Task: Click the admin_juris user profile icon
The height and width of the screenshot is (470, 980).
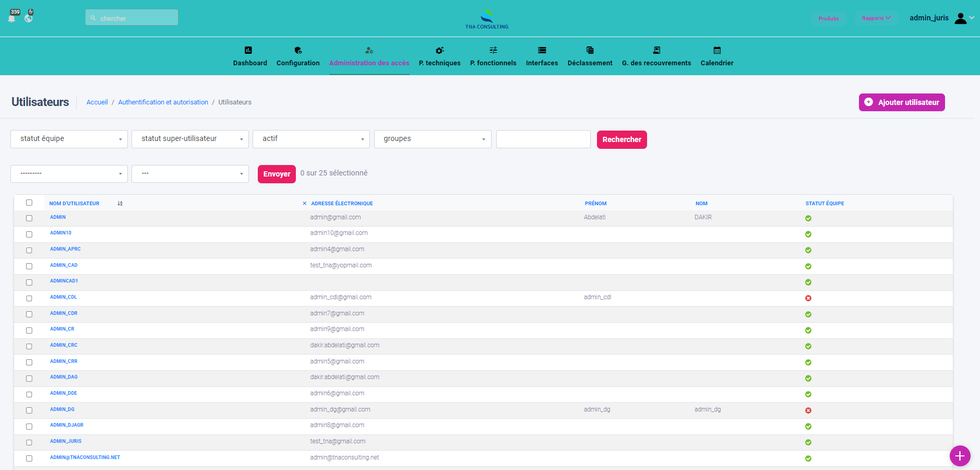Action: click(x=960, y=18)
